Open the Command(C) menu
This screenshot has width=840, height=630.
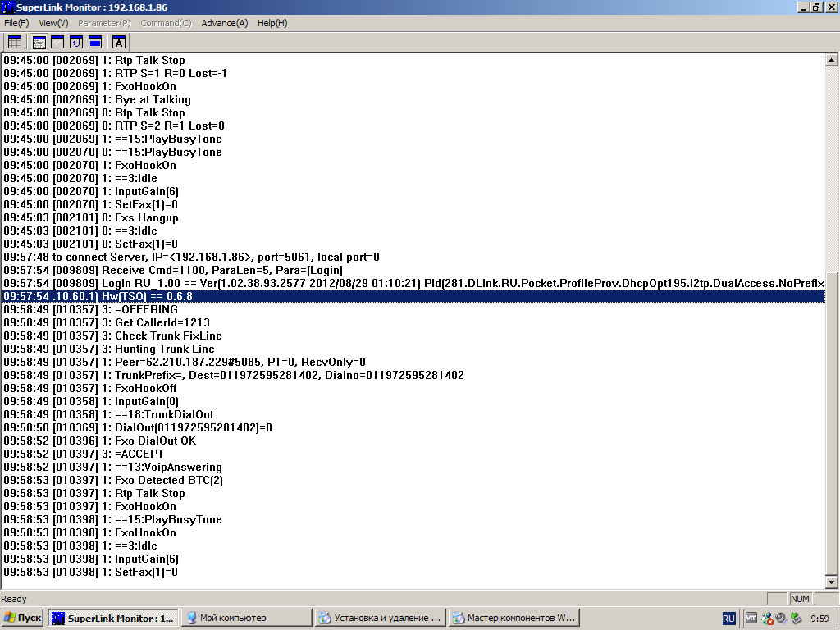[x=166, y=23]
